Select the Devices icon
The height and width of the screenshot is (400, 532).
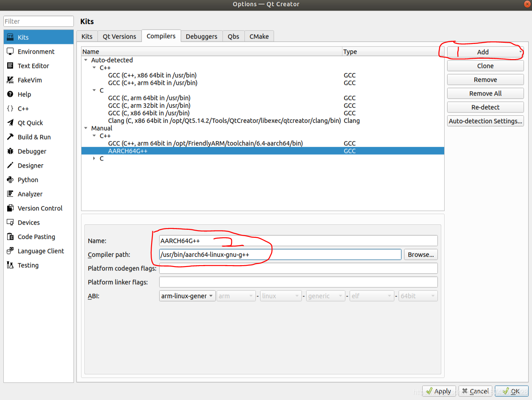point(10,223)
